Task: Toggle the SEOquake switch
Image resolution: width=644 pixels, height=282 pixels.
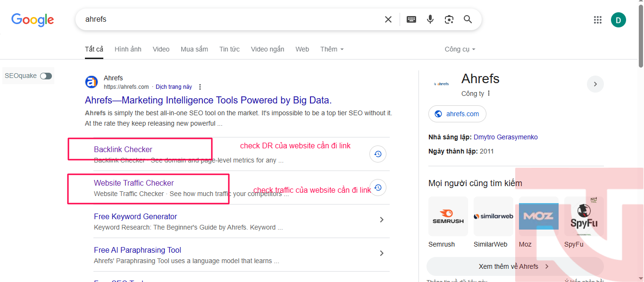Action: pyautogui.click(x=46, y=76)
